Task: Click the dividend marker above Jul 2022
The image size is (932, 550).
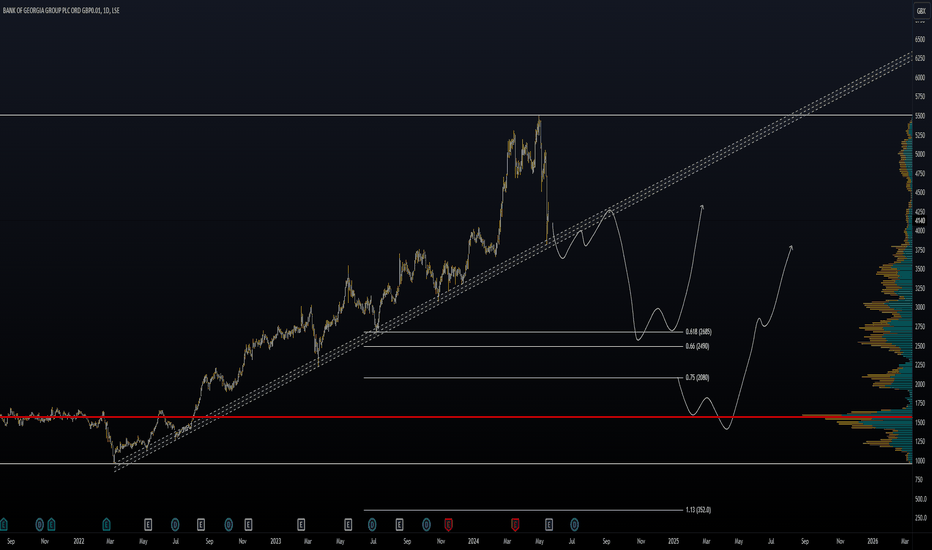Action: point(175,524)
